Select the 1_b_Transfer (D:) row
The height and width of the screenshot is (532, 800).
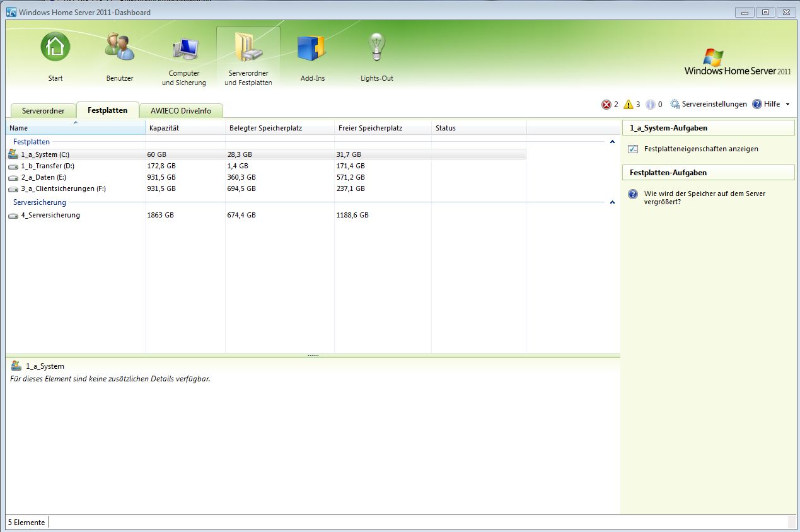pos(266,166)
